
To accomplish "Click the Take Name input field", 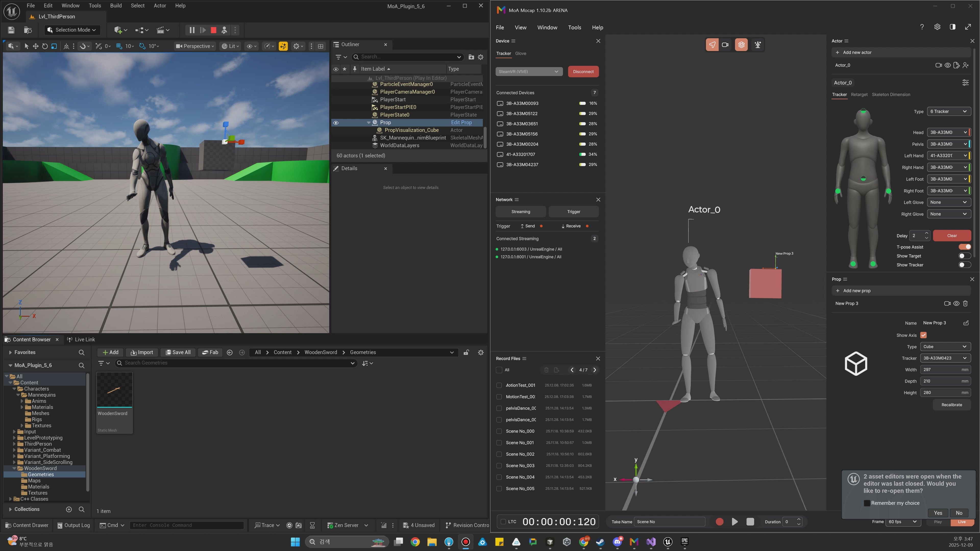I will click(669, 522).
